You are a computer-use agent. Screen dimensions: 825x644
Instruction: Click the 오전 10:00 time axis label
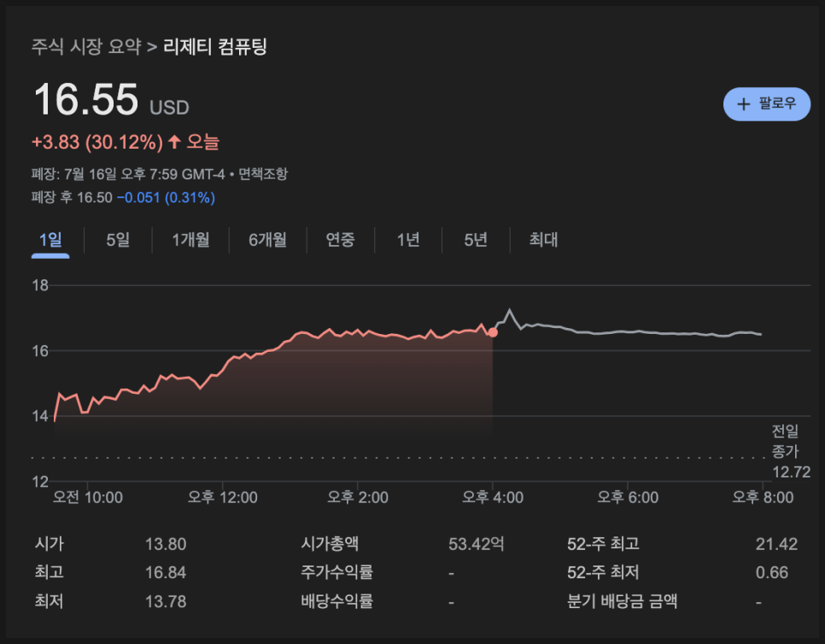tap(87, 497)
